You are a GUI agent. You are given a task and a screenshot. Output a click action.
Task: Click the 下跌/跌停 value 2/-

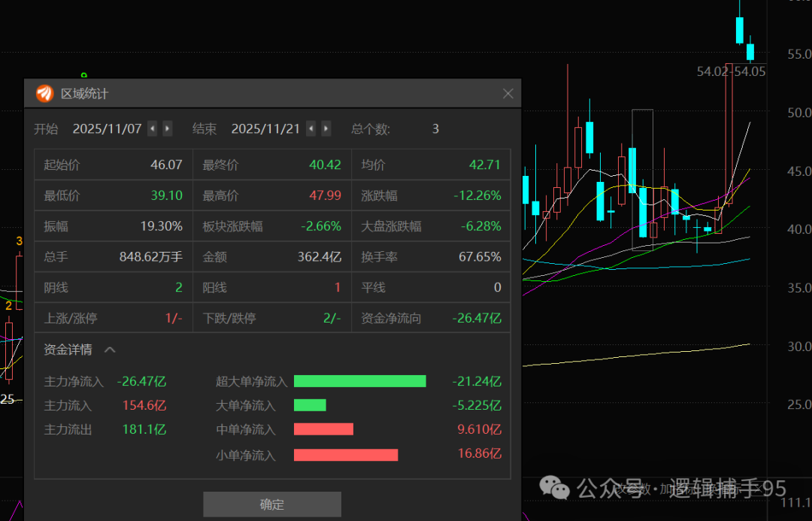[332, 318]
